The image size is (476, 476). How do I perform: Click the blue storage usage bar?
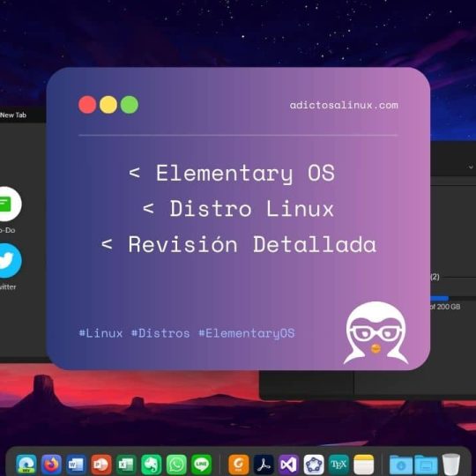[x=440, y=299]
